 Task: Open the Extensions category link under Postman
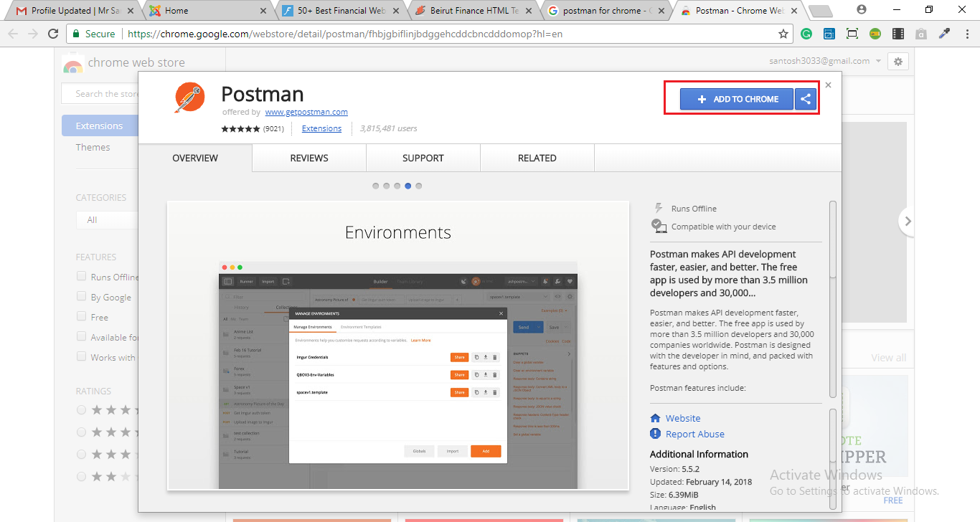[321, 128]
